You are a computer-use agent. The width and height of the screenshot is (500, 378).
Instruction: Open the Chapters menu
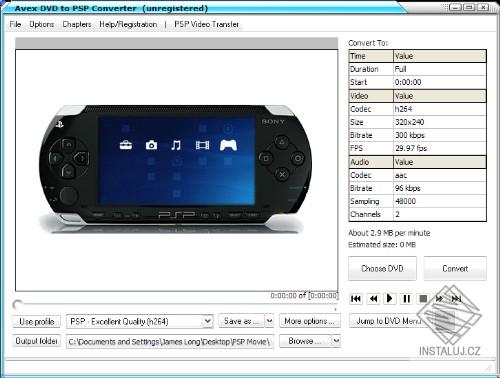click(77, 24)
